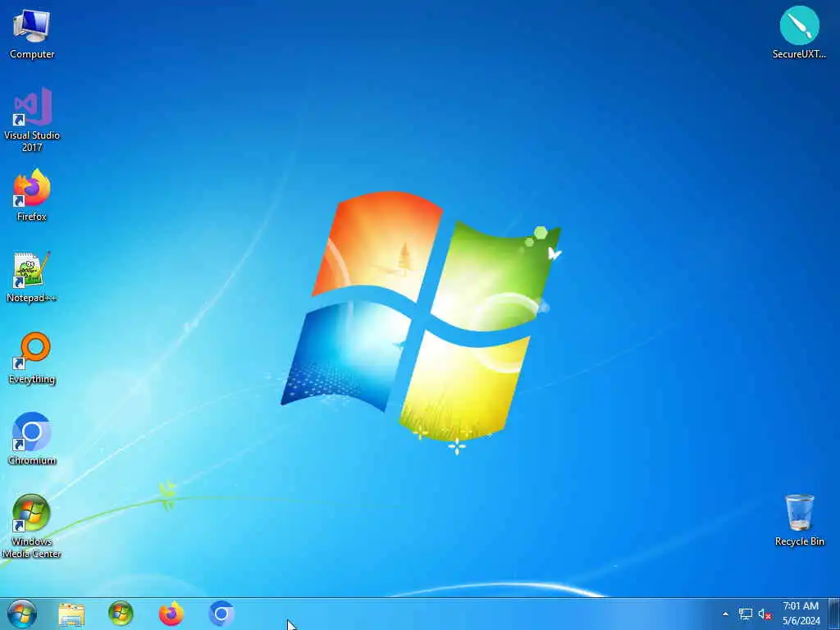Select the Recycle Bin icon

pos(799,520)
